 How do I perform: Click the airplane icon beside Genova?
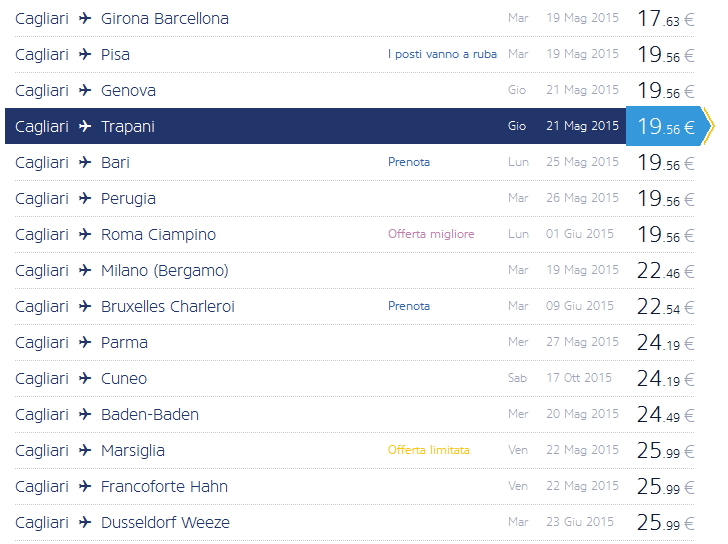pyautogui.click(x=85, y=90)
